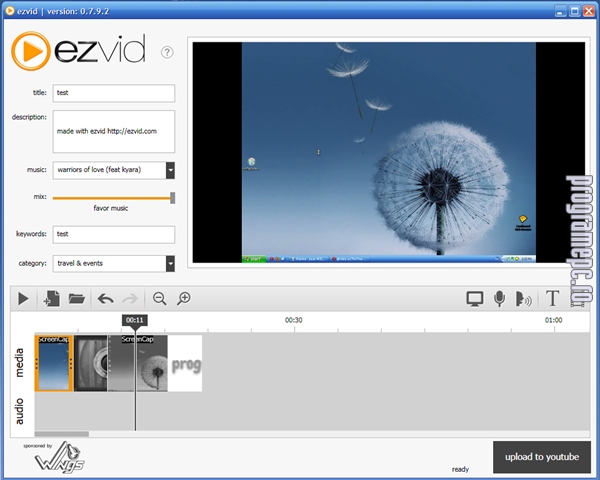Jump to 00:30 on the timeline ruler
Viewport: 600px width, 480px height.
point(293,320)
